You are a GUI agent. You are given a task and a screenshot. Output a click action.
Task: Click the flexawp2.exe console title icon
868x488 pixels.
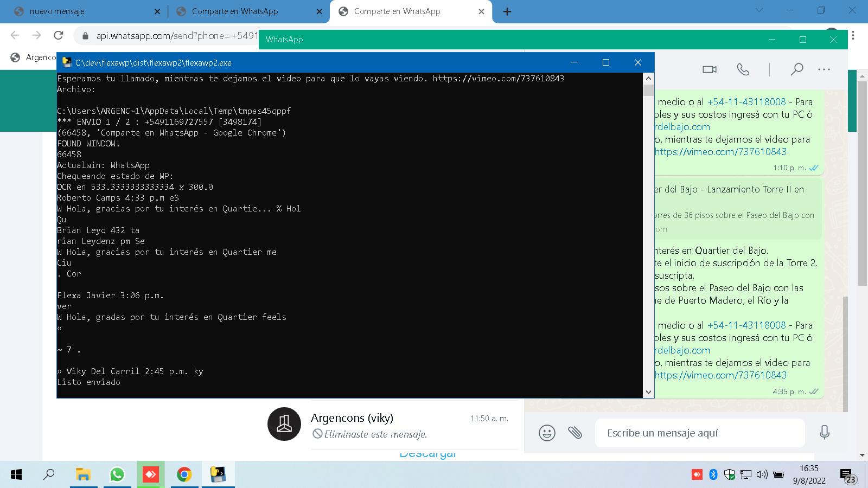(x=67, y=62)
